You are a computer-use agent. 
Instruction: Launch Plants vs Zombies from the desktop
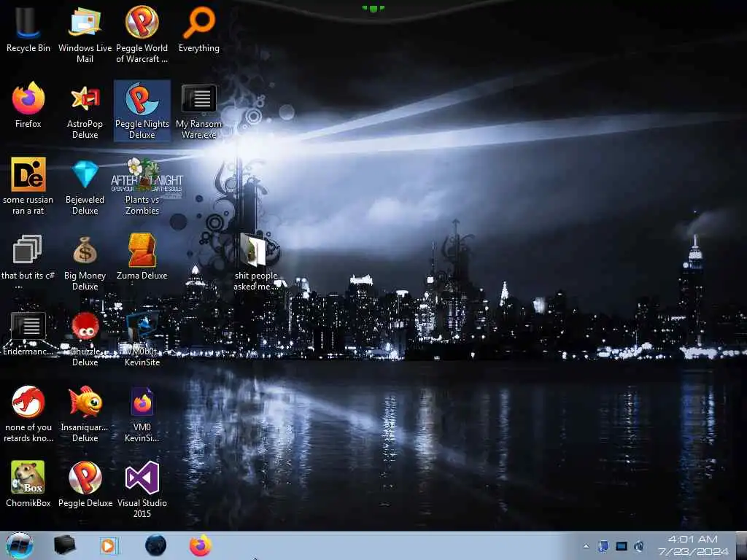point(142,187)
